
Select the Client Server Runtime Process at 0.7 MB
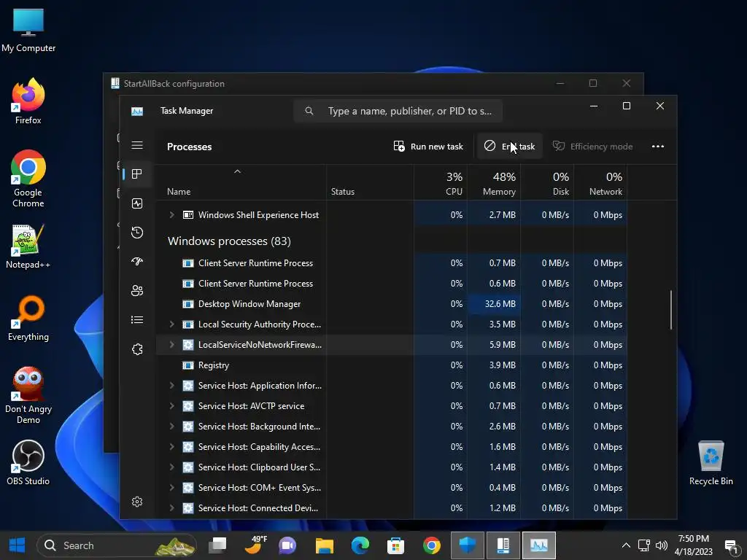(x=392, y=263)
